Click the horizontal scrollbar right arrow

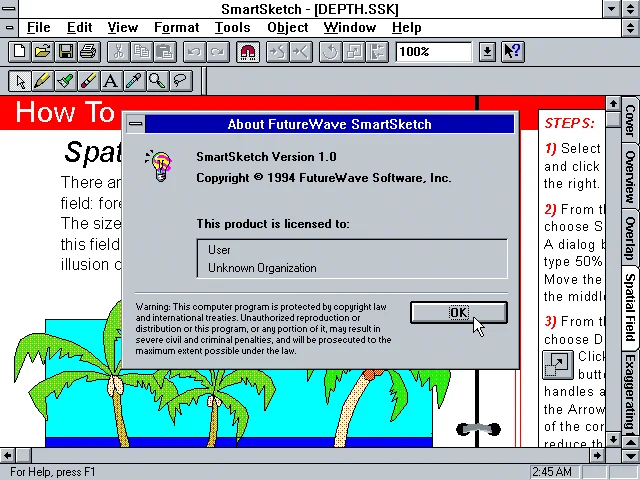click(597, 455)
